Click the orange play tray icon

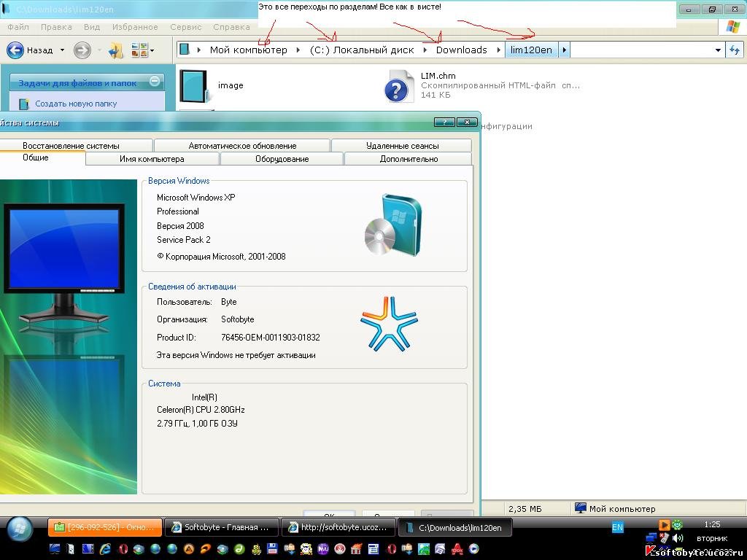tap(664, 525)
